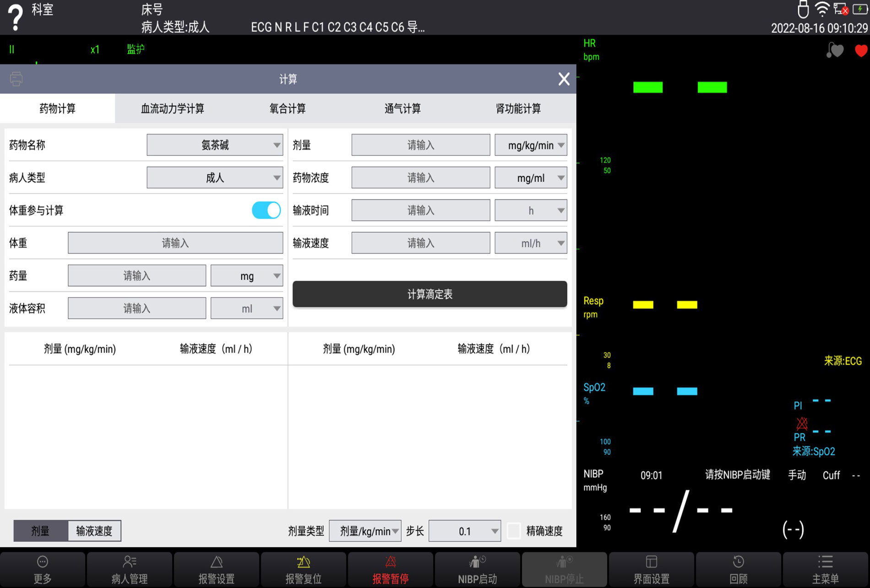Expand the 药物名称 drug name dropdown
Image resolution: width=870 pixels, height=588 pixels.
215,145
